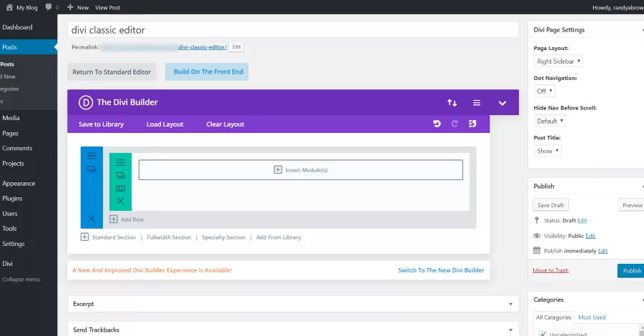The height and width of the screenshot is (336, 644).
Task: Open the comments bubble icon in admin bar
Action: pos(49,7)
